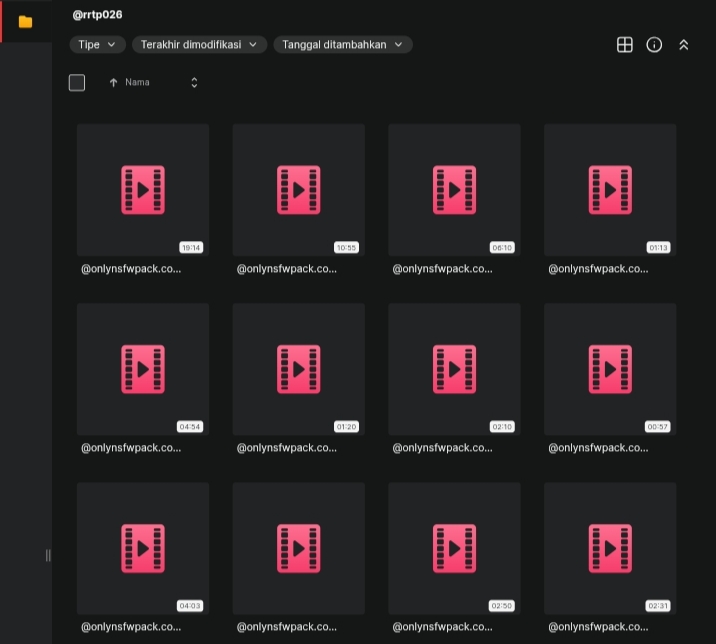This screenshot has width=716, height=644.
Task: Click the video icon with 00:57 duration
Action: point(610,369)
